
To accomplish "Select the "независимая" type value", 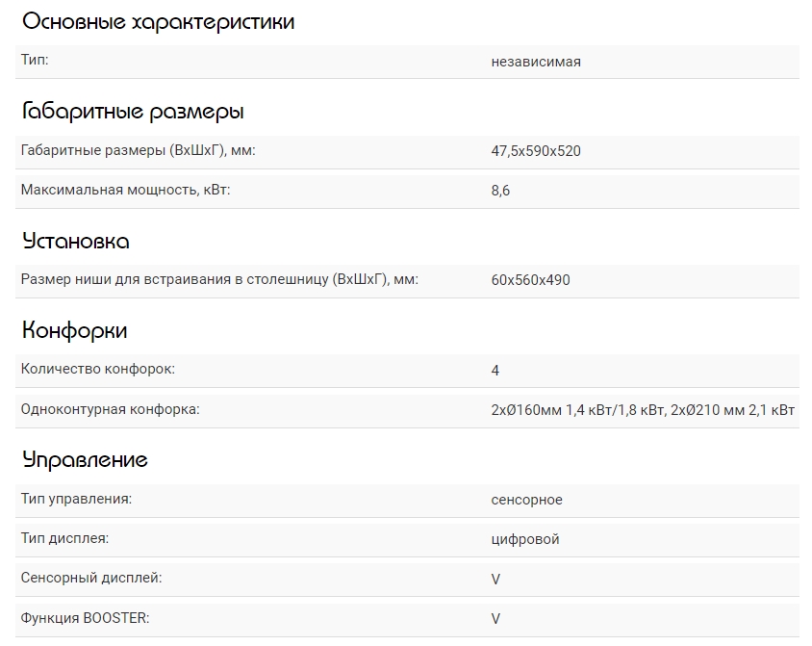I will coord(535,62).
